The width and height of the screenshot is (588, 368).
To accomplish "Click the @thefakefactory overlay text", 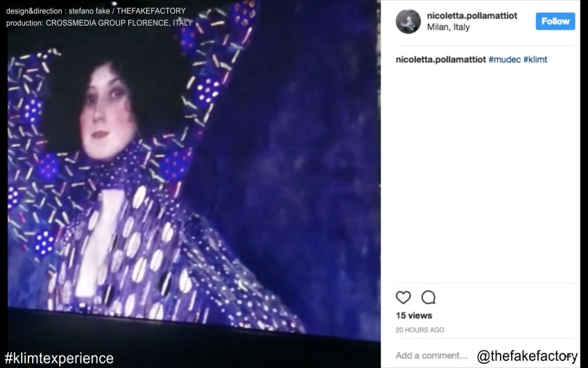I will click(x=527, y=356).
